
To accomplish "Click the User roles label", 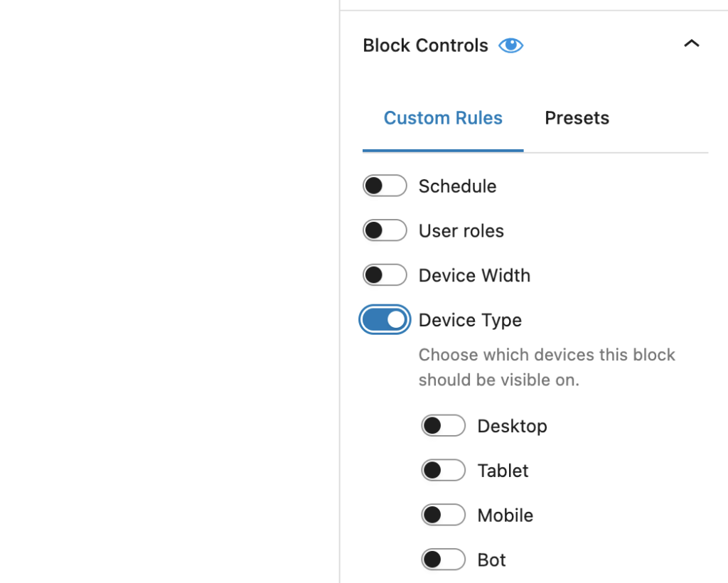I will coord(461,230).
